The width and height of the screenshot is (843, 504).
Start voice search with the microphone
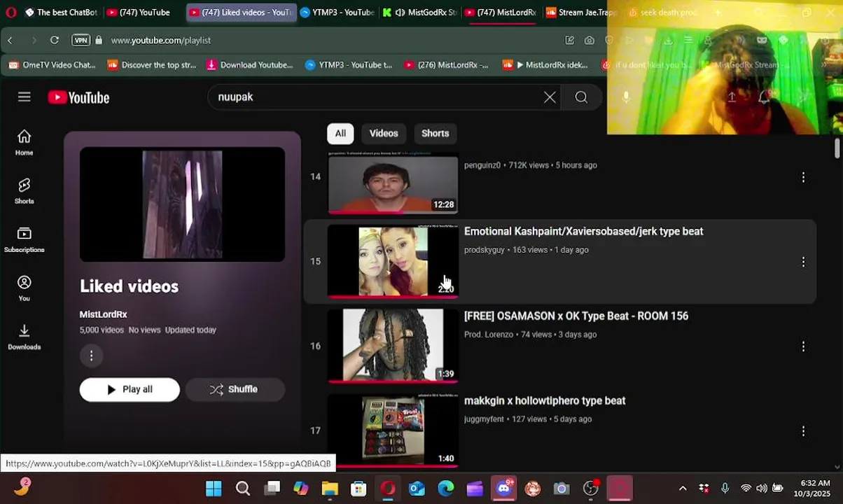tap(626, 97)
